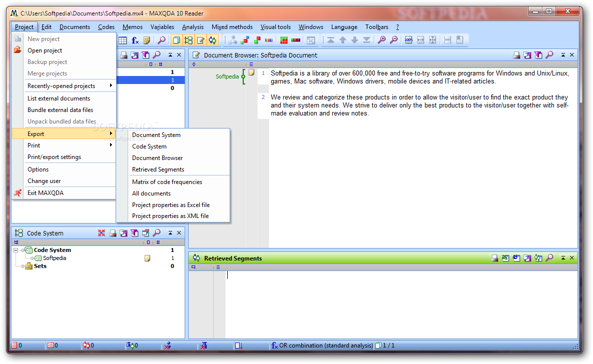The height and width of the screenshot is (364, 593).
Task: Jump to the first page arrow icon
Action: click(x=331, y=40)
